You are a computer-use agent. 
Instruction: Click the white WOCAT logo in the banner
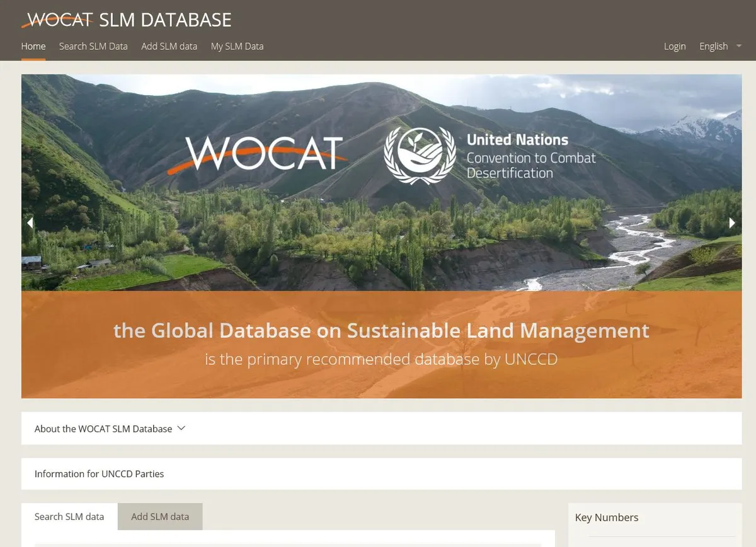265,153
